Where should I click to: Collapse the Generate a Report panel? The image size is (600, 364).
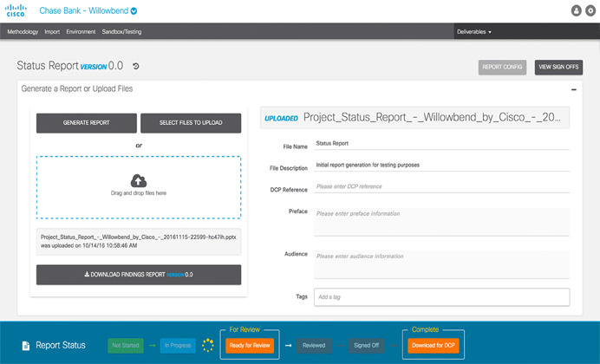coord(574,89)
